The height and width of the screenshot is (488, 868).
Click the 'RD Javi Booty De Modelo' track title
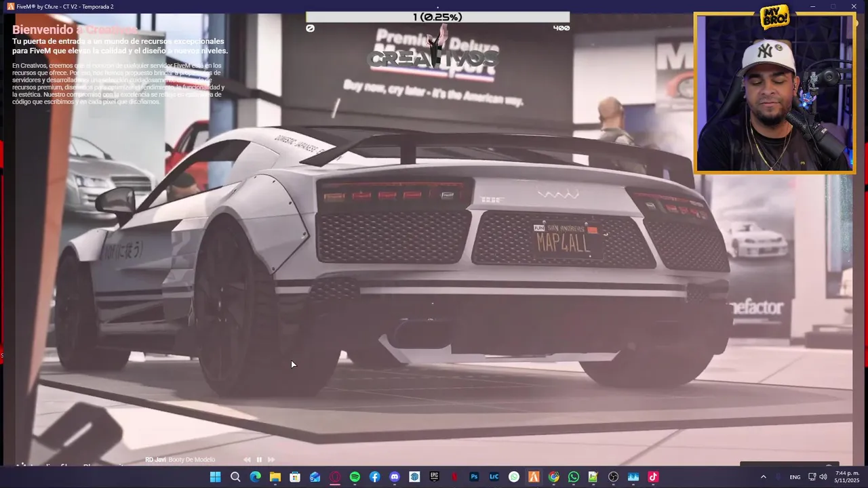[x=180, y=460]
